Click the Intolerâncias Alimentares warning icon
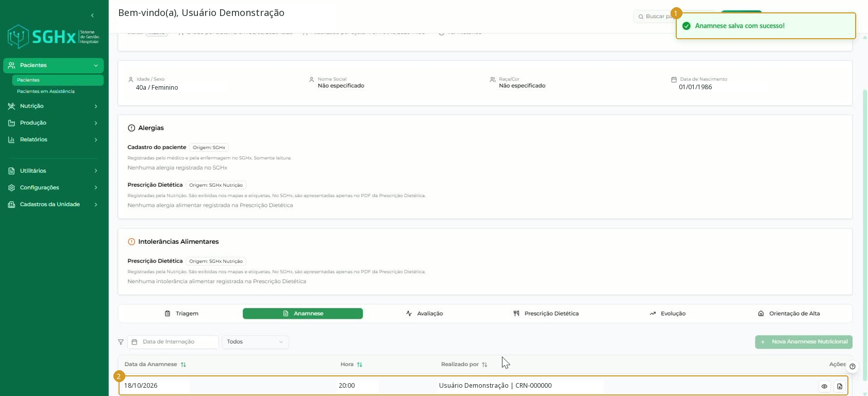868x396 pixels. click(131, 242)
